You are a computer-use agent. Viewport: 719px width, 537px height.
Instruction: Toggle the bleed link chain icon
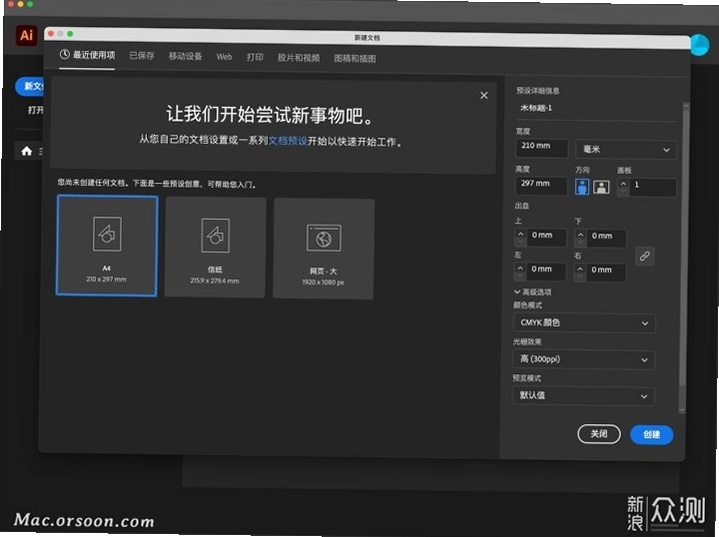(644, 256)
